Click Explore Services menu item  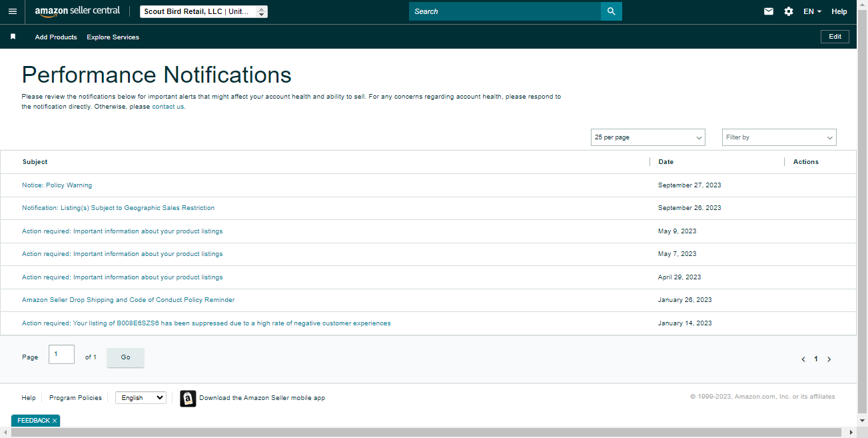[113, 37]
